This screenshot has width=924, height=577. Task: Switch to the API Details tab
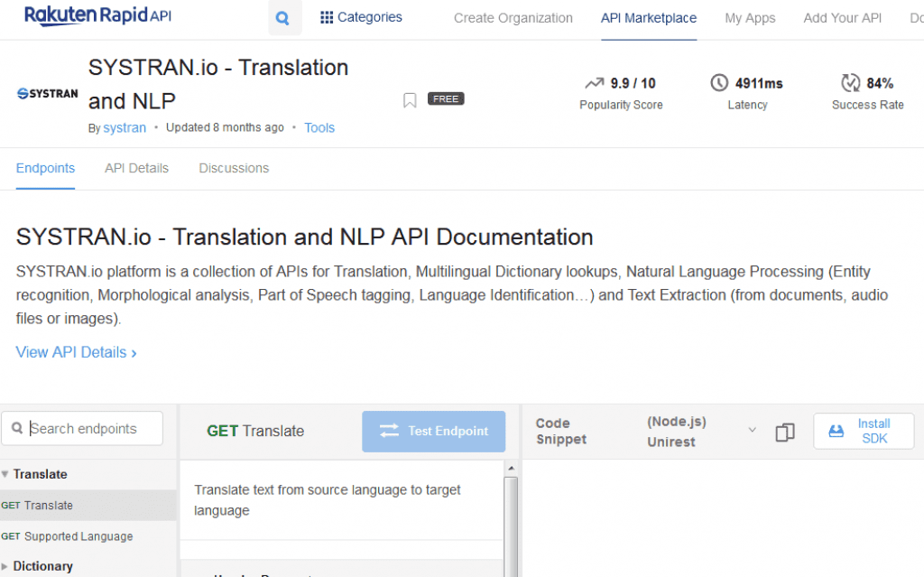137,168
